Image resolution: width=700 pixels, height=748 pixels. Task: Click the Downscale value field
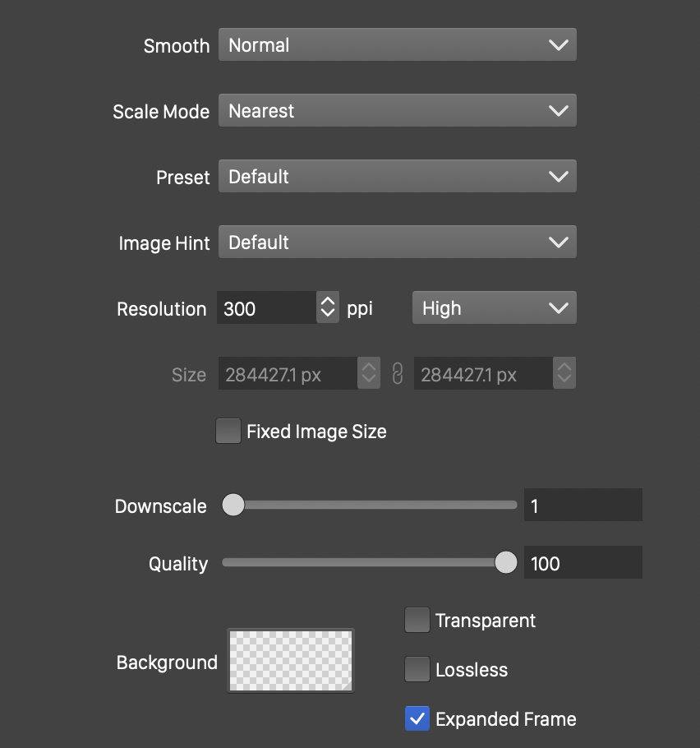(583, 506)
